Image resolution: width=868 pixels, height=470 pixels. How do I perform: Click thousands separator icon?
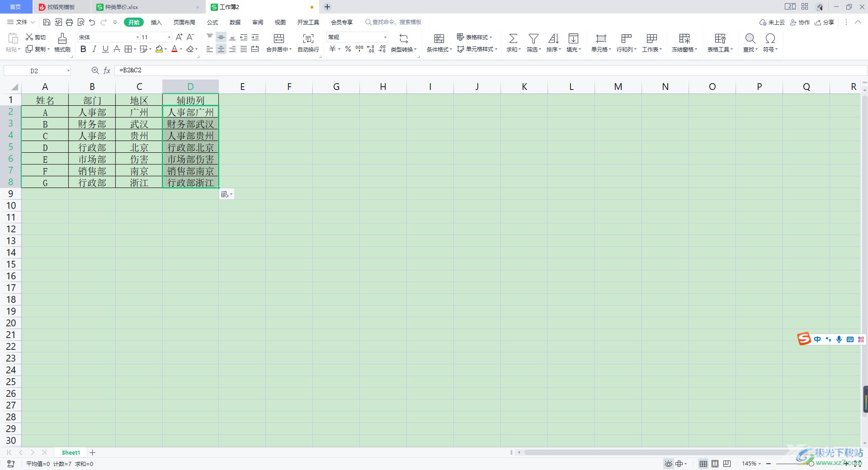click(359, 49)
